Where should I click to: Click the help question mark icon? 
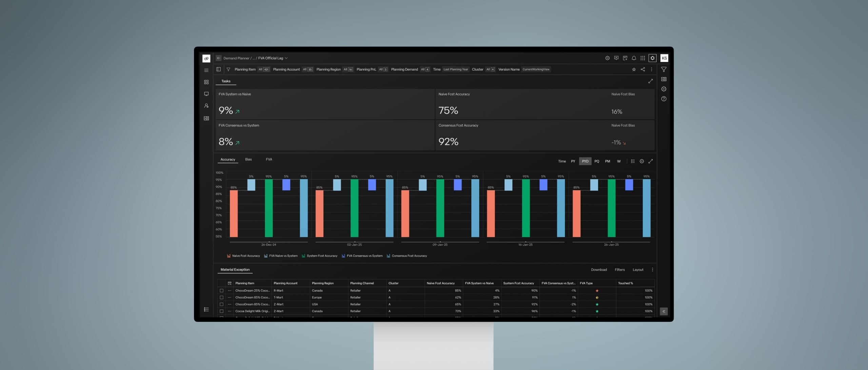click(664, 99)
